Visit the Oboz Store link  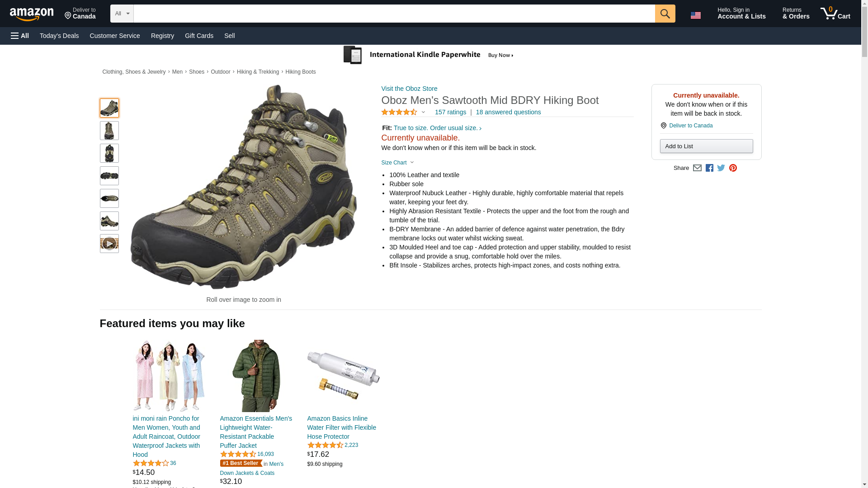pos(409,89)
